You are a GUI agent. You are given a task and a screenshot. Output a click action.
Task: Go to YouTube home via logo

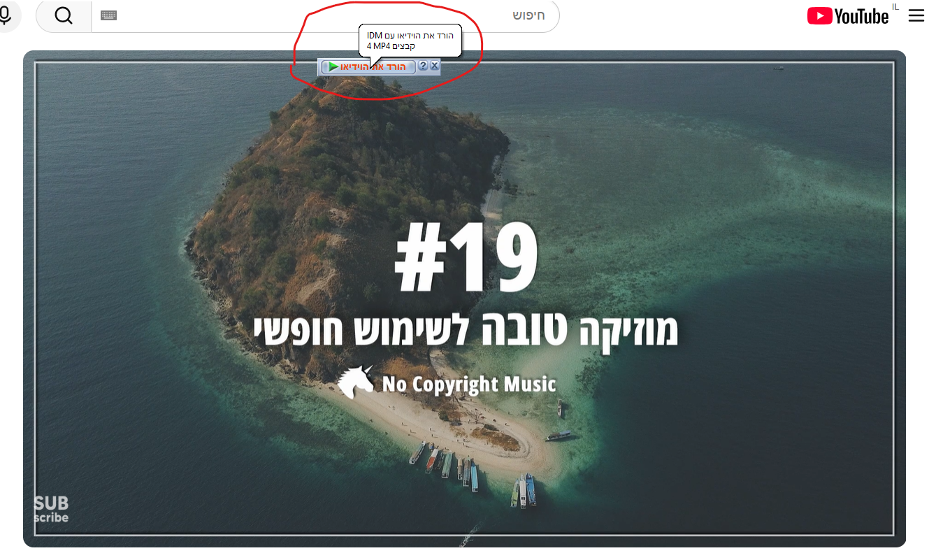848,16
